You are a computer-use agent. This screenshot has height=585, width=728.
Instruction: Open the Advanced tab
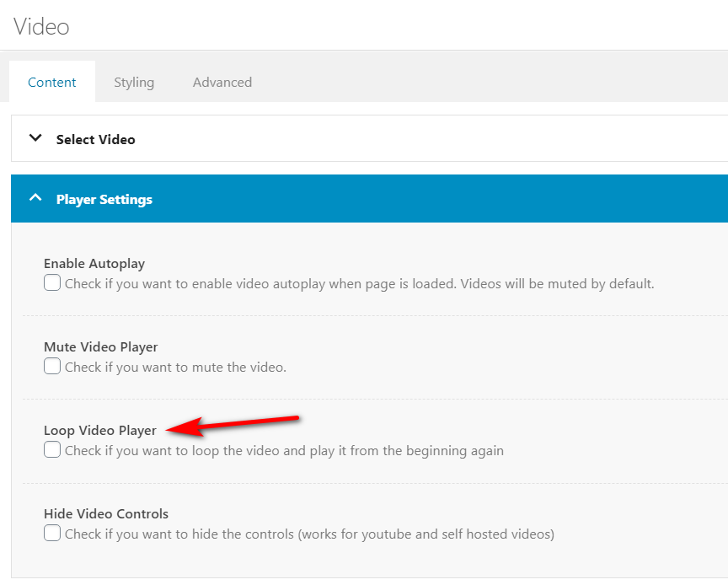tap(222, 83)
